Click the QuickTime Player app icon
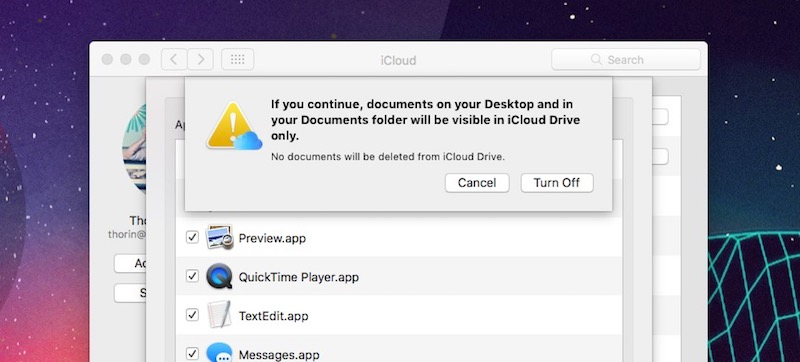Viewport: 800px width, 362px height. pos(219,276)
